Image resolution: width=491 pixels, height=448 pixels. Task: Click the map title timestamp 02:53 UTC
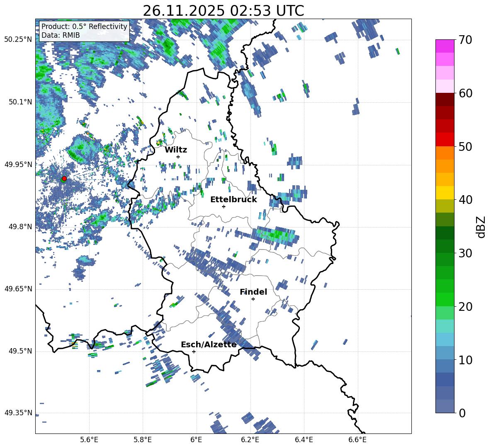223,11
